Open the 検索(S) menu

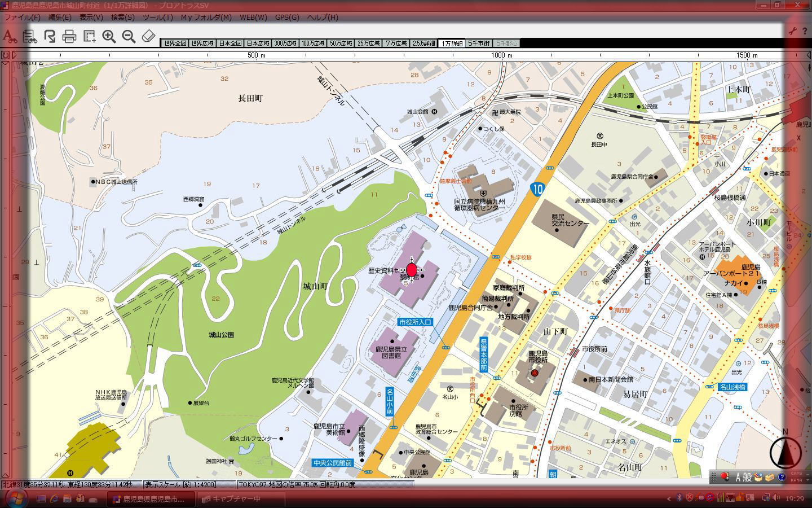[122, 17]
